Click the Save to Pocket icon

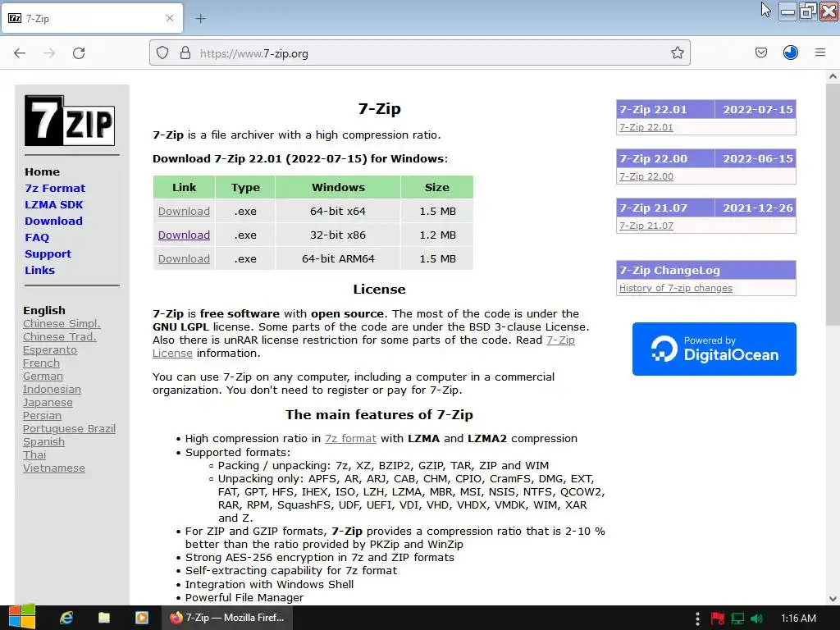(760, 52)
